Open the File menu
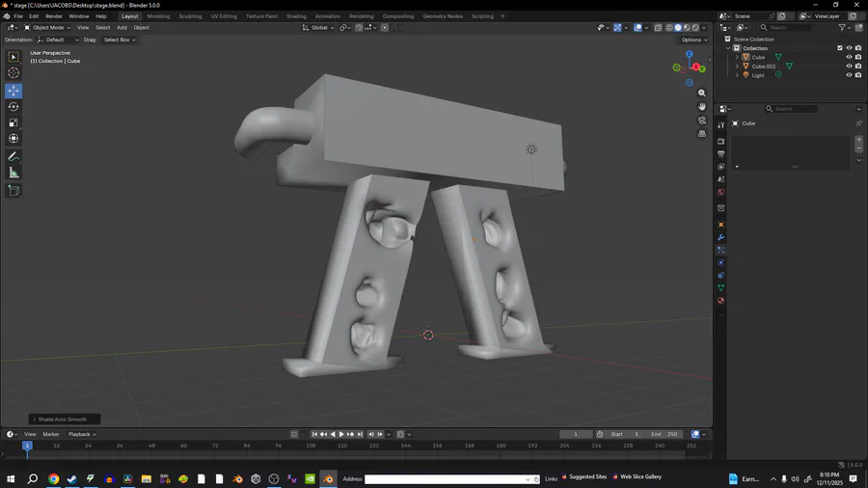 pos(18,16)
